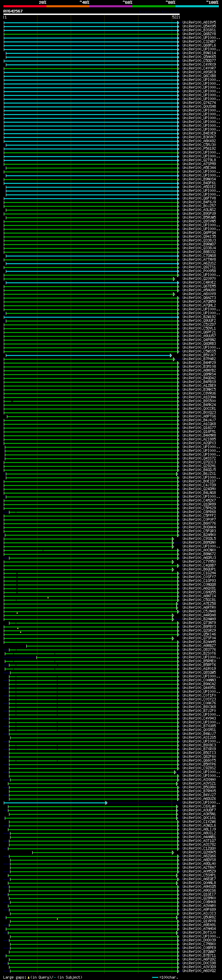Open the UniRef100_Q20970 hit
222x980 pixels.
coord(199,279)
